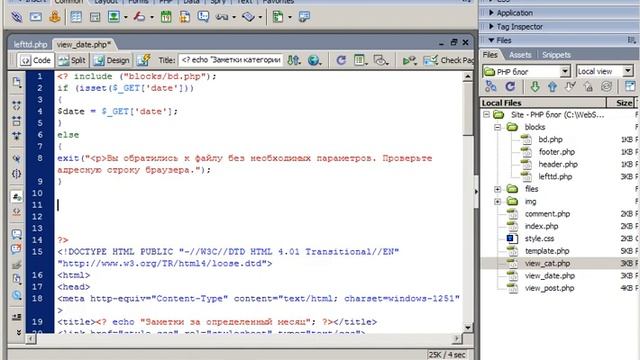Image resolution: width=640 pixels, height=360 pixels.
Task: Click the Insert Div Tag icon
Action: tap(95, 17)
